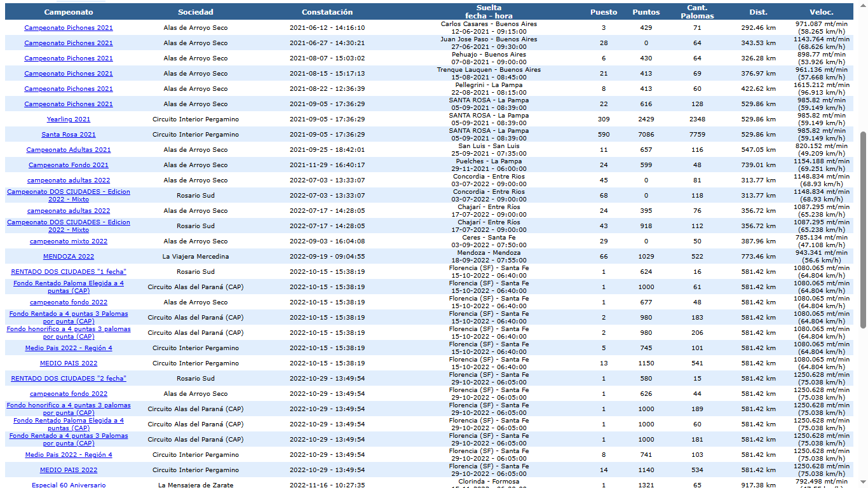This screenshot has height=488, width=868.
Task: Open the MENDOZA 2022 link
Action: click(69, 257)
